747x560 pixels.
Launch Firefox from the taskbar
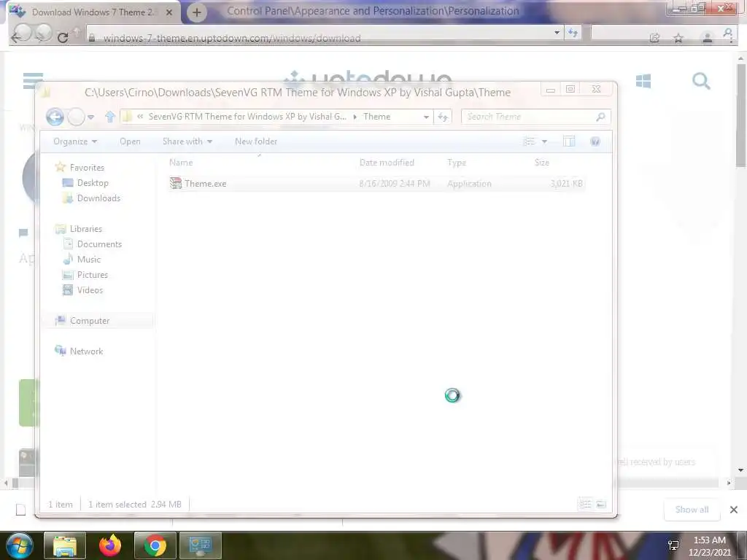coord(110,545)
